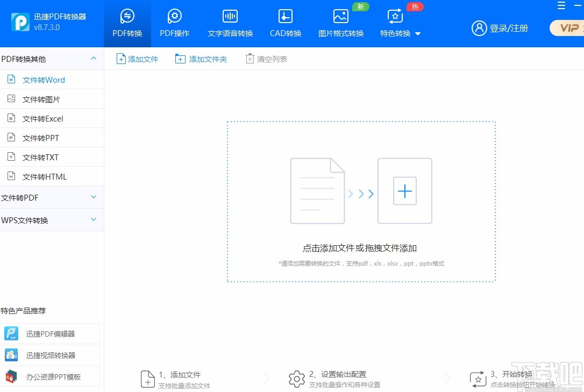Select the 文件转Word sidebar icon
Image resolution: width=584 pixels, height=392 pixels.
click(x=11, y=79)
